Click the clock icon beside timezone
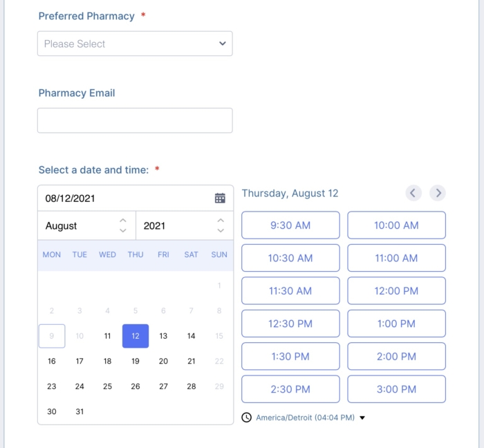This screenshot has height=448, width=484. click(x=247, y=418)
